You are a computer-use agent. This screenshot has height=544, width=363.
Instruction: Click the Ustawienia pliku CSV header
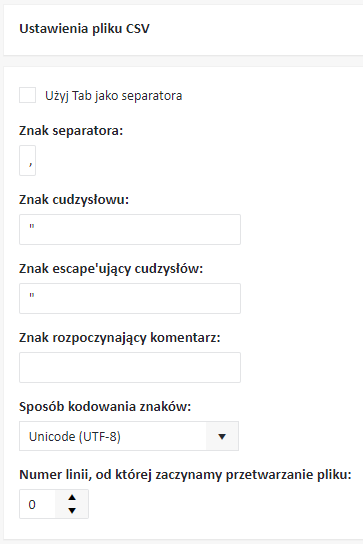(84, 28)
